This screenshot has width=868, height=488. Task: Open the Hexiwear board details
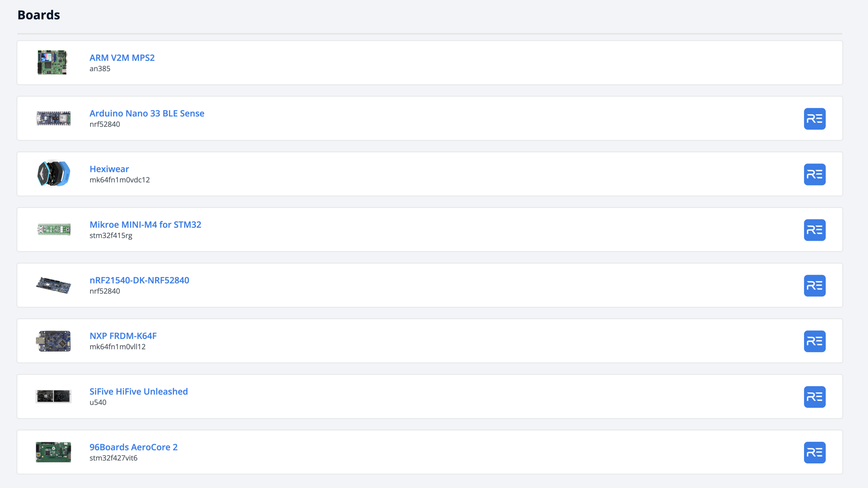point(109,168)
